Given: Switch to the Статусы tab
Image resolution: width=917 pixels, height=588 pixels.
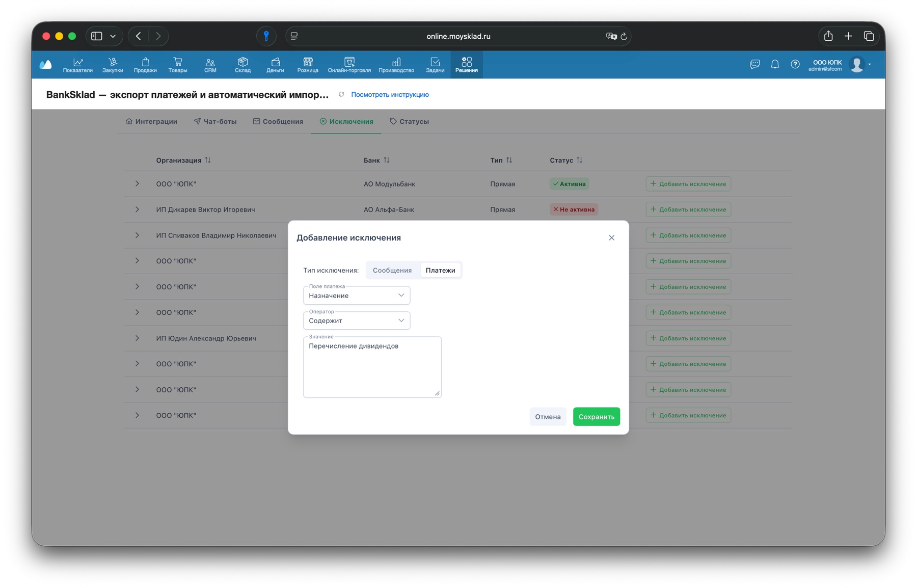Looking at the screenshot, I should point(409,121).
